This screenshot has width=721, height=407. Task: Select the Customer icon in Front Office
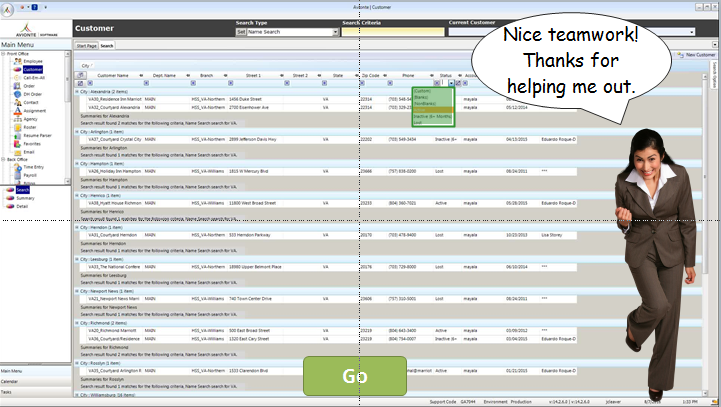[x=18, y=69]
